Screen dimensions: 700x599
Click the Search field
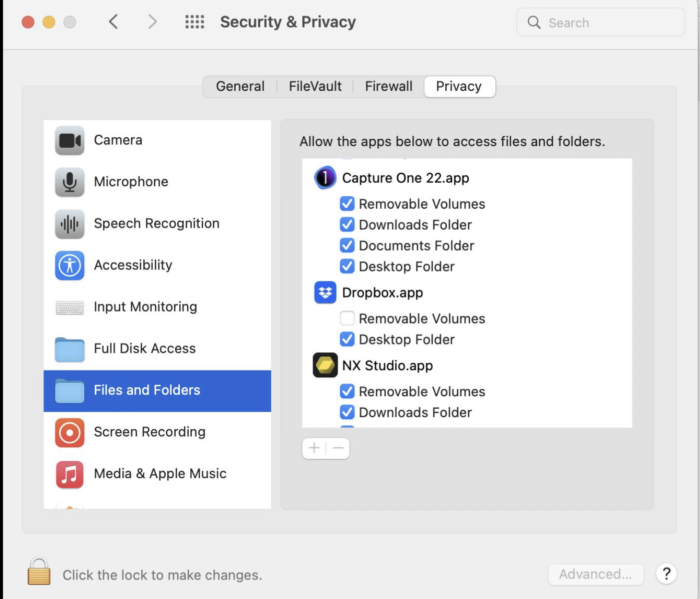coord(601,22)
